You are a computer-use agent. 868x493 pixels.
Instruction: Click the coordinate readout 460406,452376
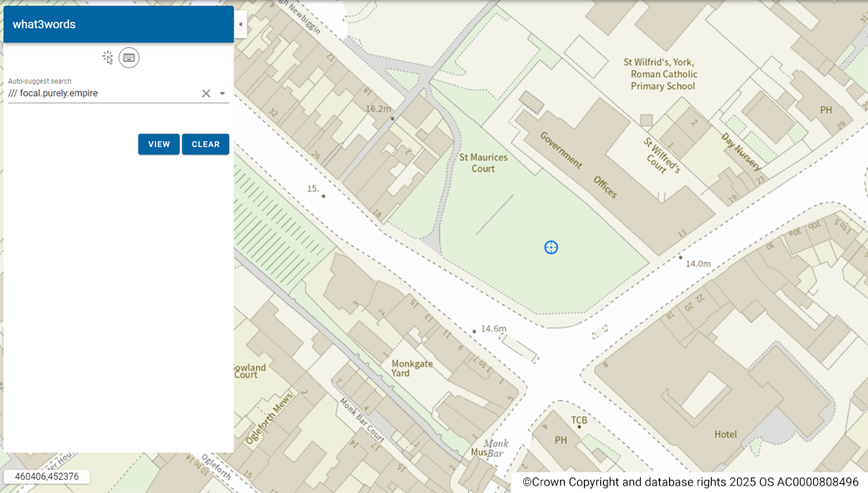click(46, 477)
